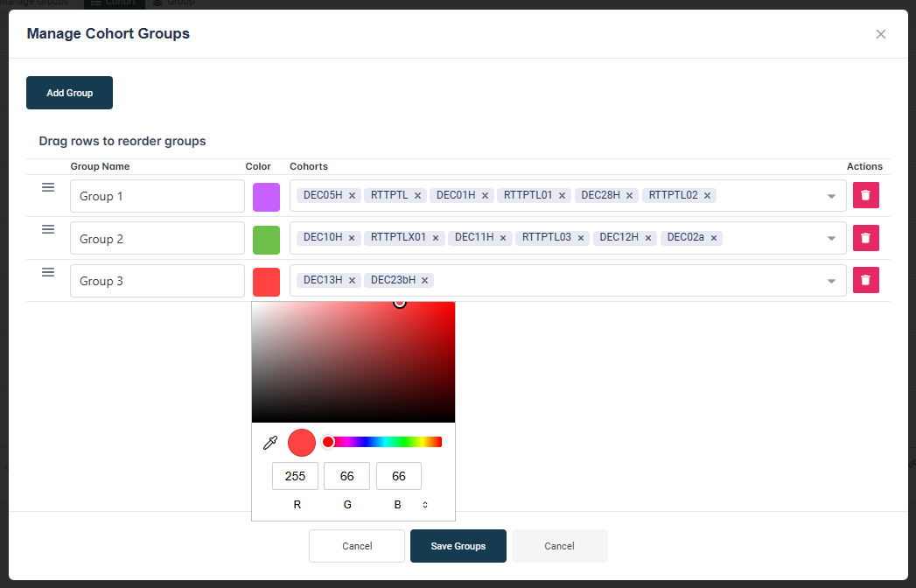Click the Save Groups button
This screenshot has width=916, height=588.
click(458, 545)
